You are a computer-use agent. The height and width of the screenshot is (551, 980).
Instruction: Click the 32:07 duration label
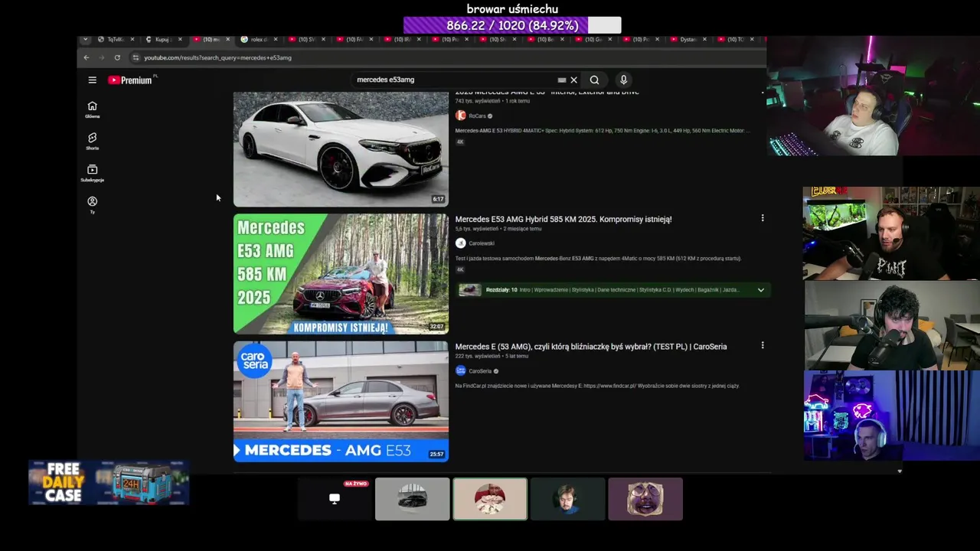pyautogui.click(x=436, y=327)
